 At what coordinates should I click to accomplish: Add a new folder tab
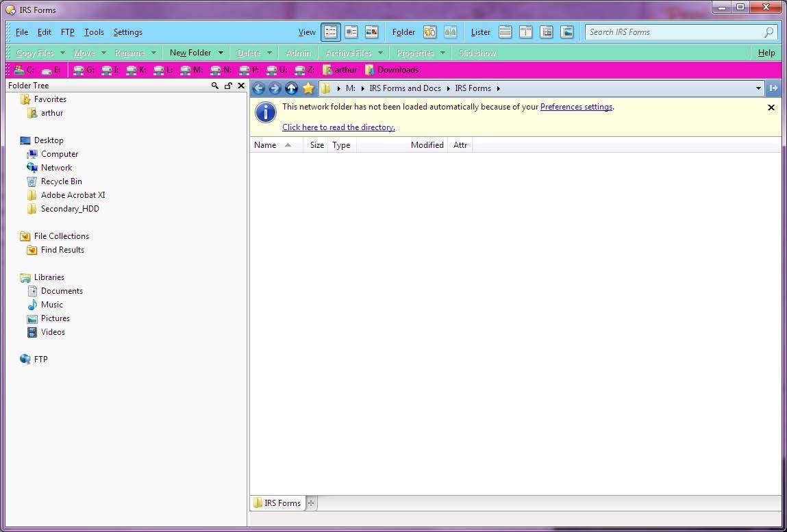tap(311, 503)
